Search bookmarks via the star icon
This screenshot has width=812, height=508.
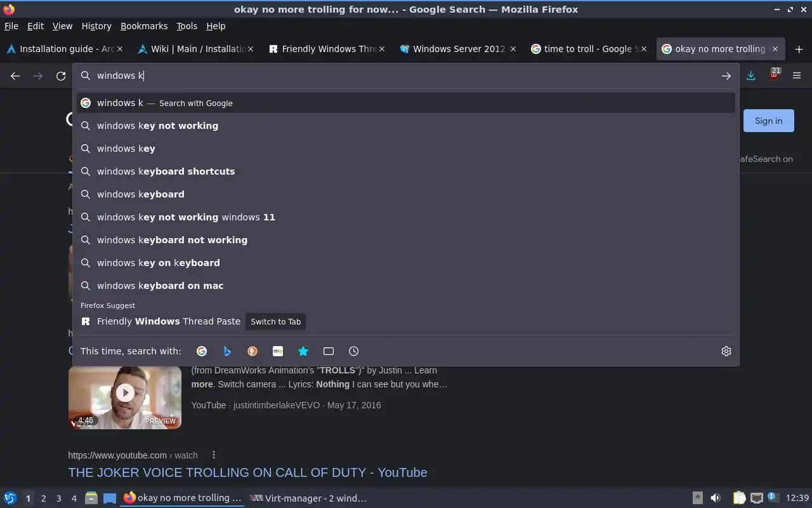tap(303, 351)
